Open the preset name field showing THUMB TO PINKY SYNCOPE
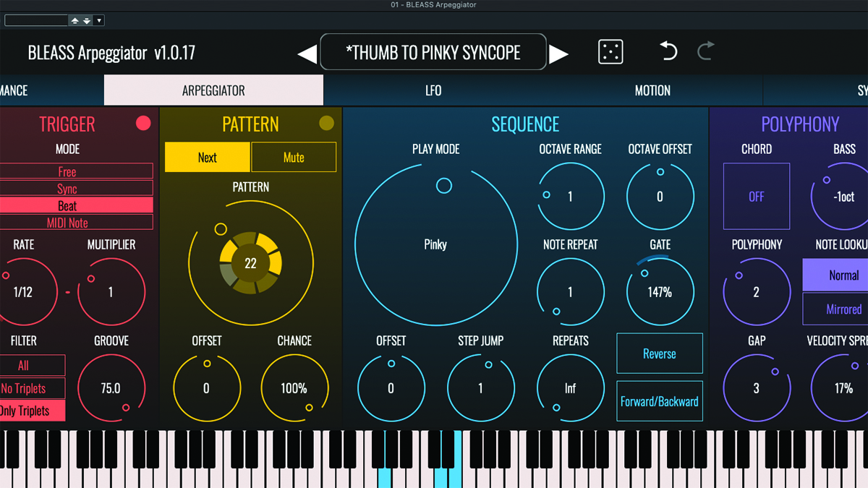This screenshot has width=868, height=488. (x=433, y=51)
